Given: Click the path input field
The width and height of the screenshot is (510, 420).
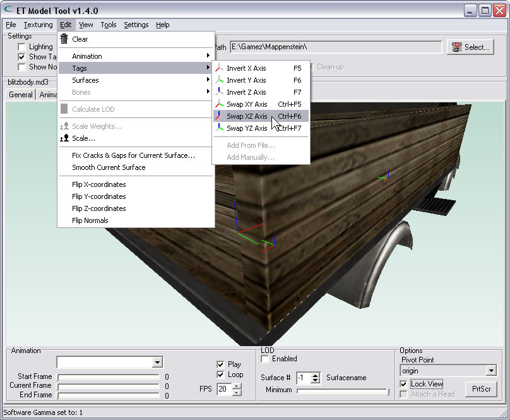Looking at the screenshot, I should pos(336,47).
